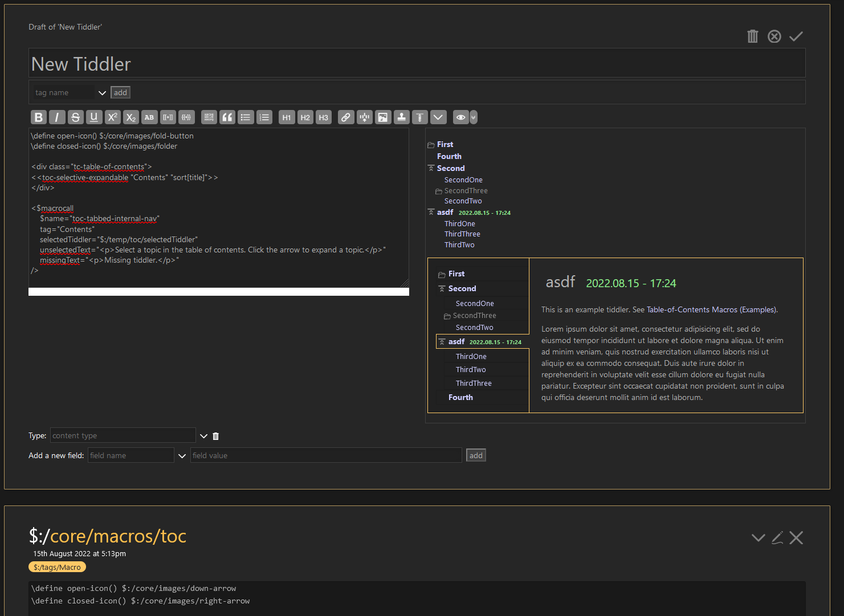Click into the wikitext editor area

tap(219, 207)
